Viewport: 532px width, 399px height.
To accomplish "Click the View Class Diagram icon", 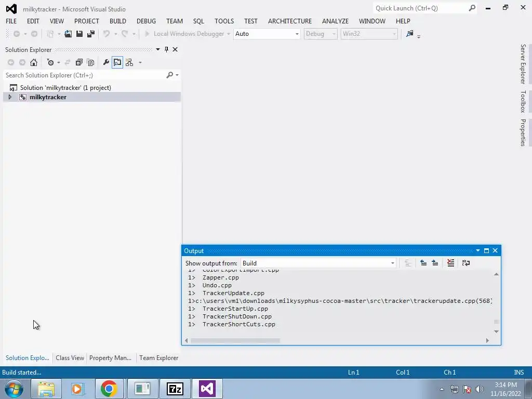I will point(129,62).
